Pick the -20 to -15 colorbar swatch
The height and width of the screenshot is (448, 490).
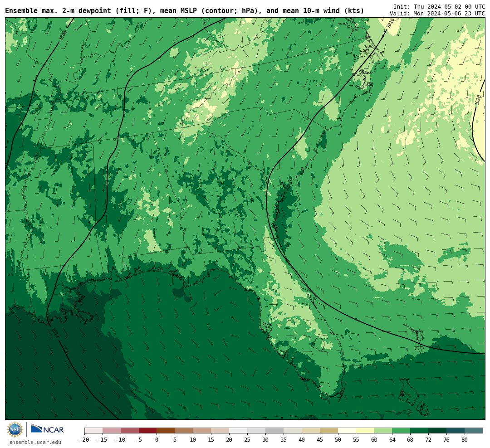tap(93, 431)
